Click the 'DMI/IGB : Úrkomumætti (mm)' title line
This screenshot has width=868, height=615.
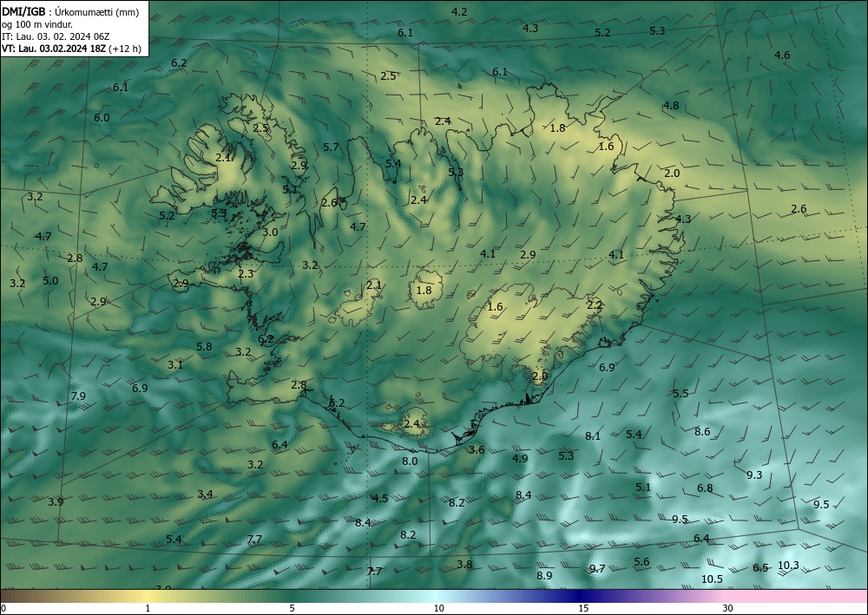[70, 13]
